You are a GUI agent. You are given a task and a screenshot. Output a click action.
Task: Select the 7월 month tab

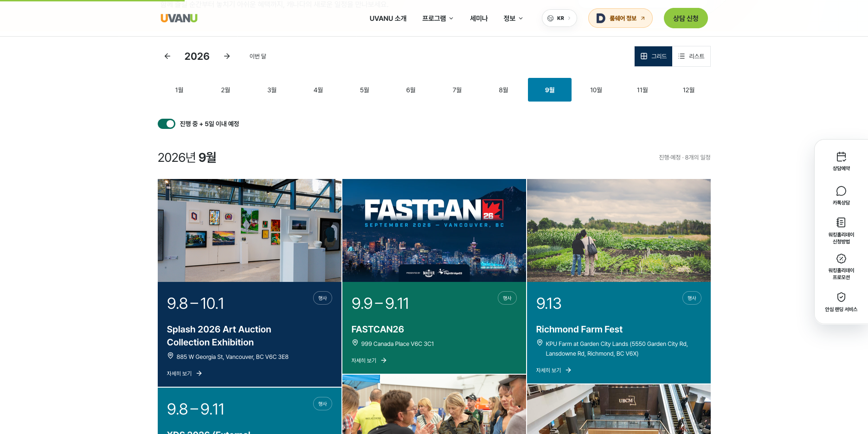(x=457, y=90)
